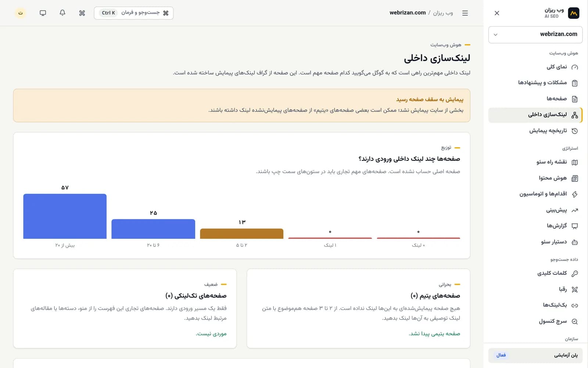The image size is (588, 368).
Task: Click the پلن آزمایشی plan button
Action: [535, 355]
